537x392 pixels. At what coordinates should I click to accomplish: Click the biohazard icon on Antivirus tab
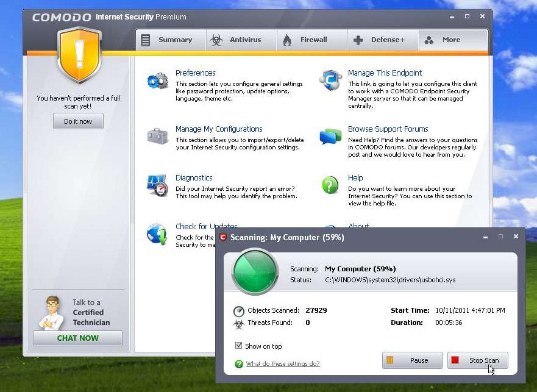216,38
